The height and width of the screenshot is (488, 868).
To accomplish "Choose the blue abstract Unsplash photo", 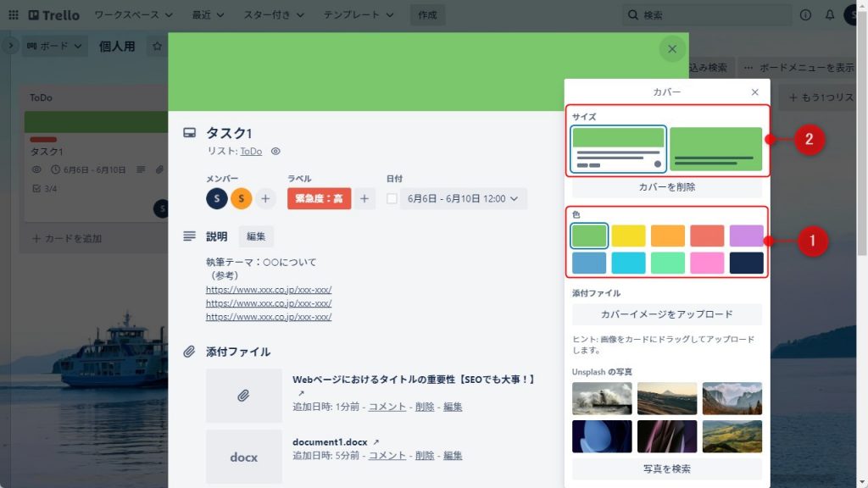I will coord(602,436).
